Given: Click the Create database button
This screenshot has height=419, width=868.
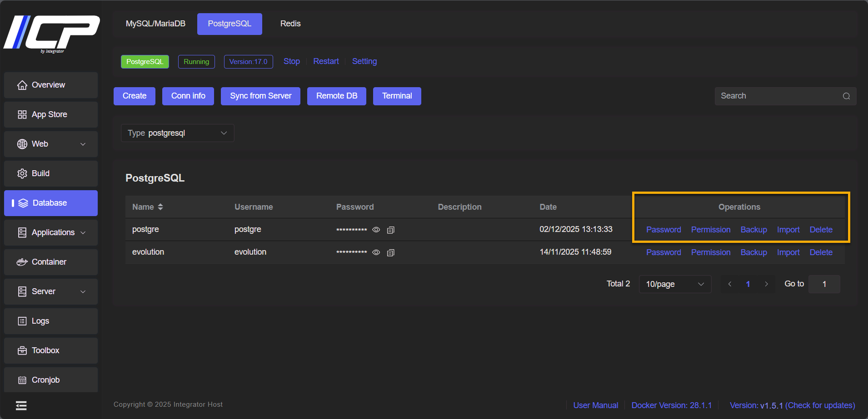Looking at the screenshot, I should (x=135, y=96).
